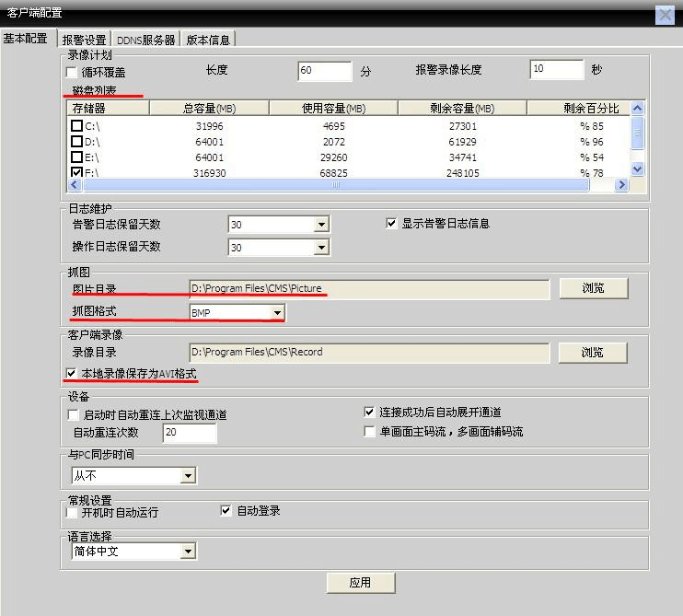
Task: Expand the 告警日志保留天数 dropdown
Action: pos(321,225)
